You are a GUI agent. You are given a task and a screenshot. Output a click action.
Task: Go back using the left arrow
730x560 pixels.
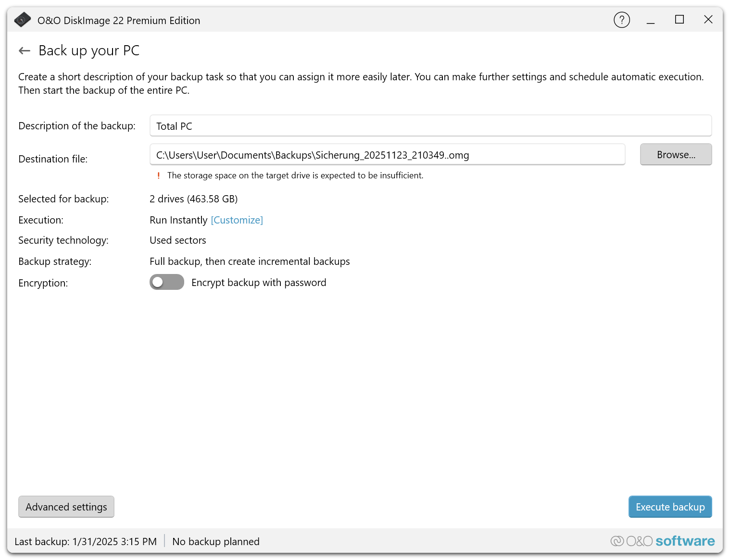coord(25,50)
